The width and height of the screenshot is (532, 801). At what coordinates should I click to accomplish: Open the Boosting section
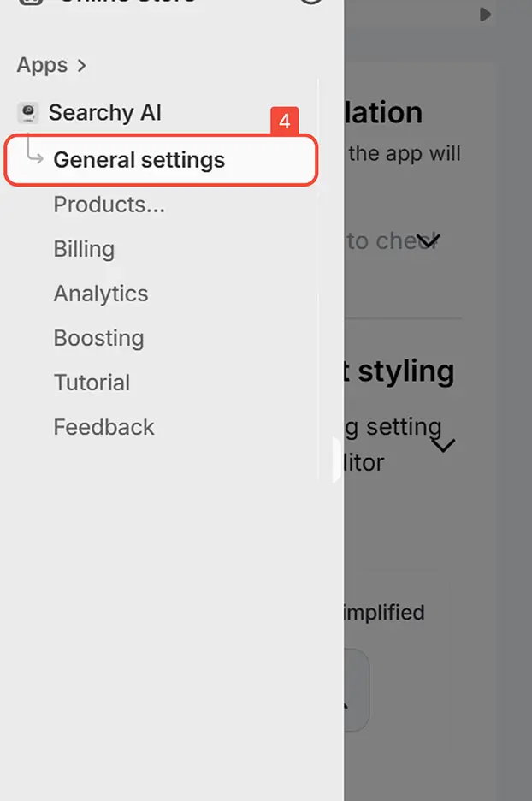pos(98,338)
